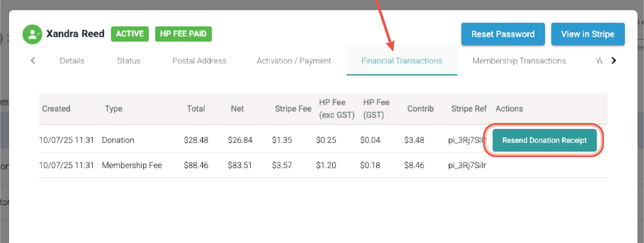Viewport: 644px width, 243px height.
Task: Select the Membership Fee type cell
Action: [x=132, y=165]
